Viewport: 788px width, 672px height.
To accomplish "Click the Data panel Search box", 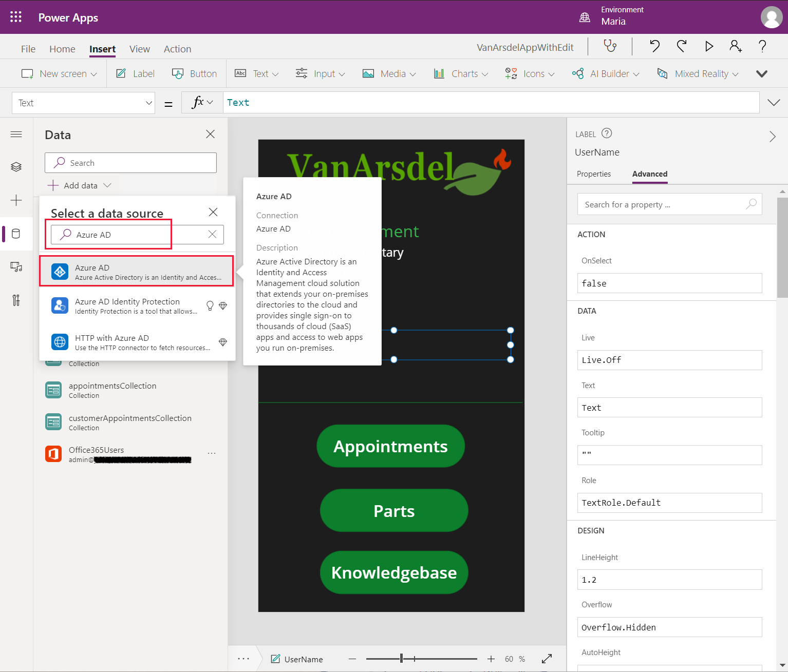I will [130, 163].
